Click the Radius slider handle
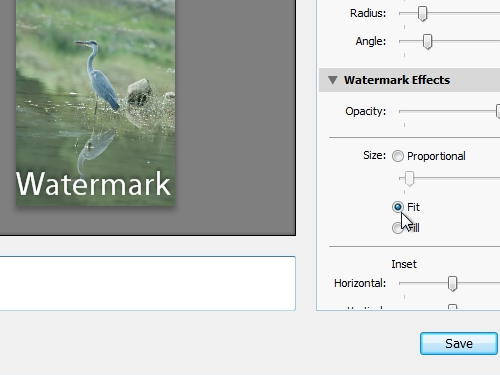The width and height of the screenshot is (500, 375). 422,14
